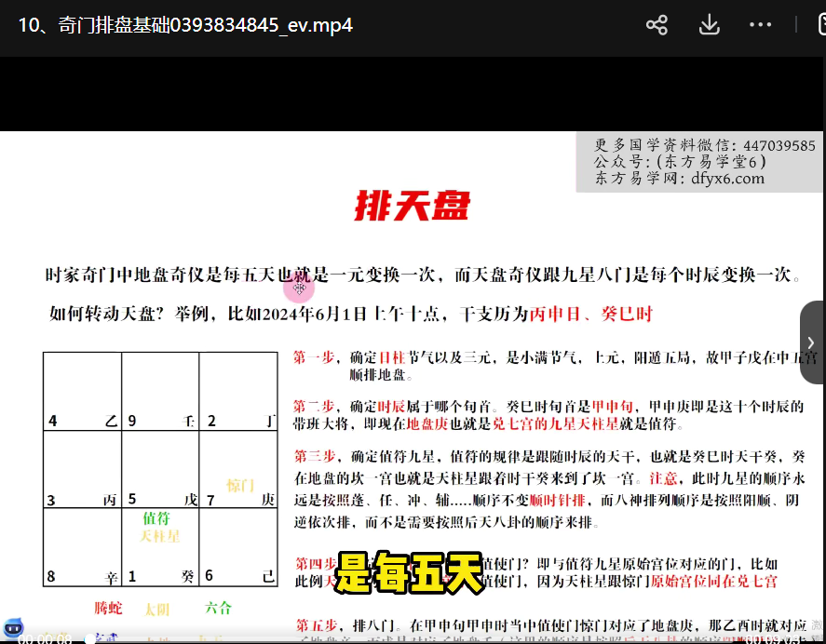
Task: Click the grid cell labeled 4 乙
Action: (x=82, y=392)
